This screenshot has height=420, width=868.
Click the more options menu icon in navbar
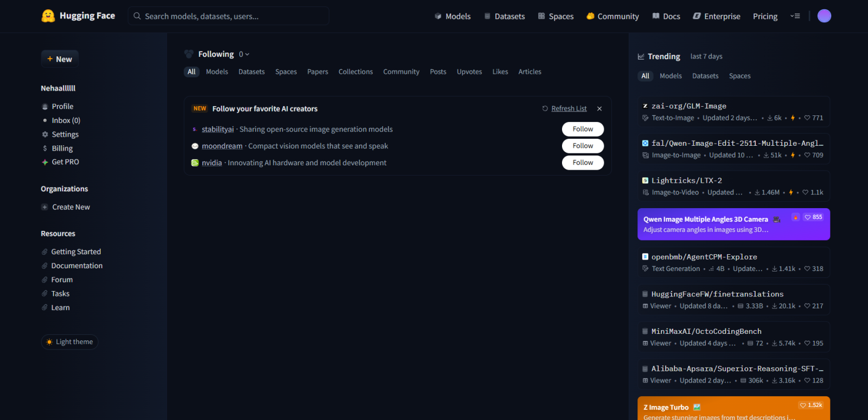[x=795, y=16]
